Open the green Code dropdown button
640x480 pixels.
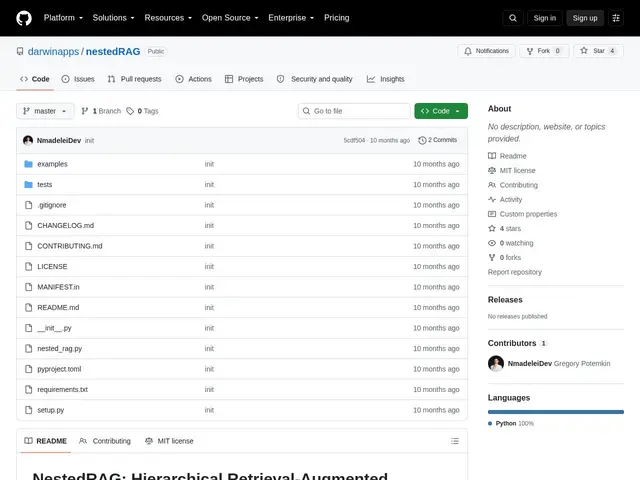point(441,111)
